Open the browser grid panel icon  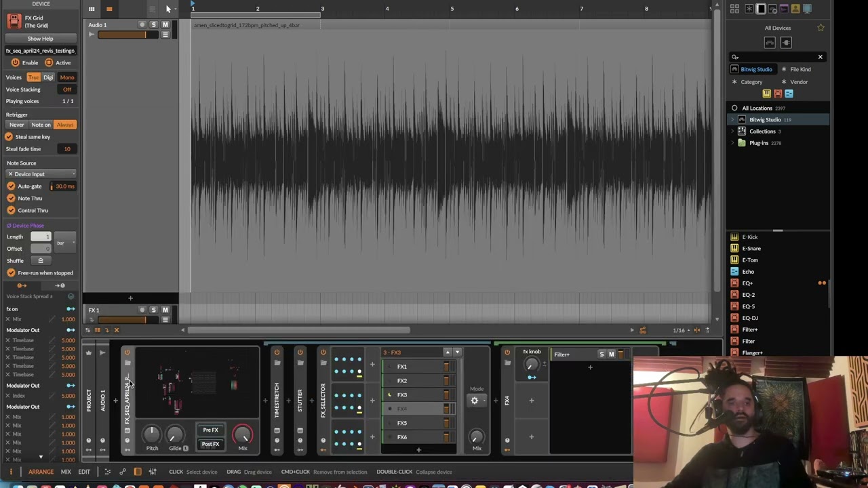(734, 9)
